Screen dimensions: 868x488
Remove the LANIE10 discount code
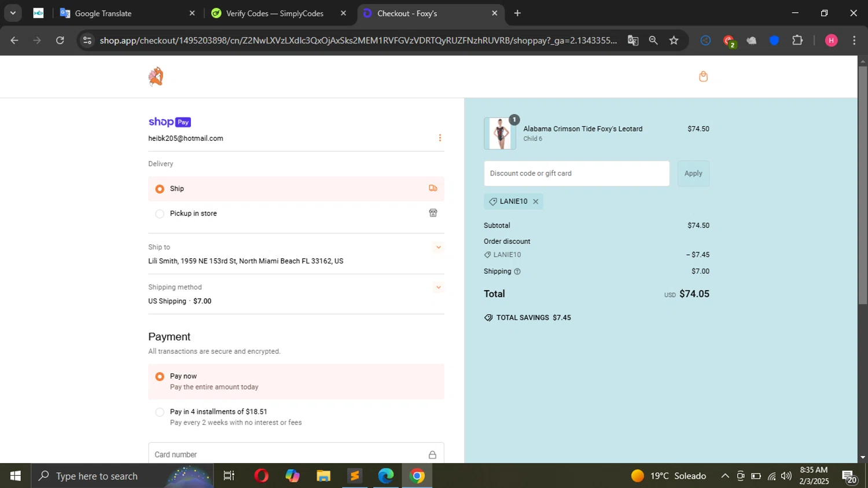(536, 201)
